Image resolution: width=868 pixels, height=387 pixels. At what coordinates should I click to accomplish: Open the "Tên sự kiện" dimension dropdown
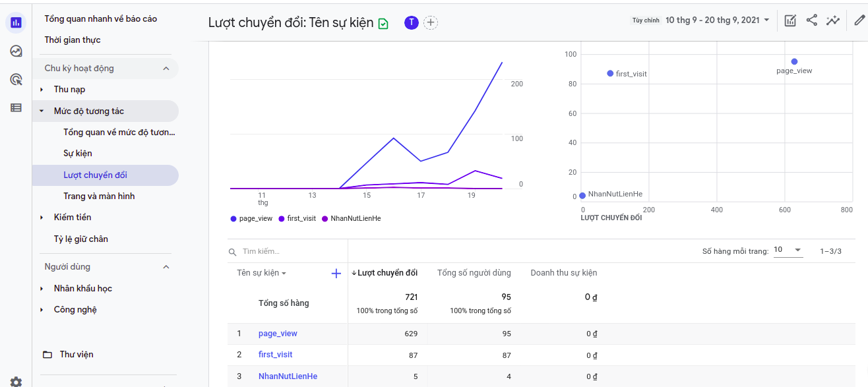click(x=262, y=273)
